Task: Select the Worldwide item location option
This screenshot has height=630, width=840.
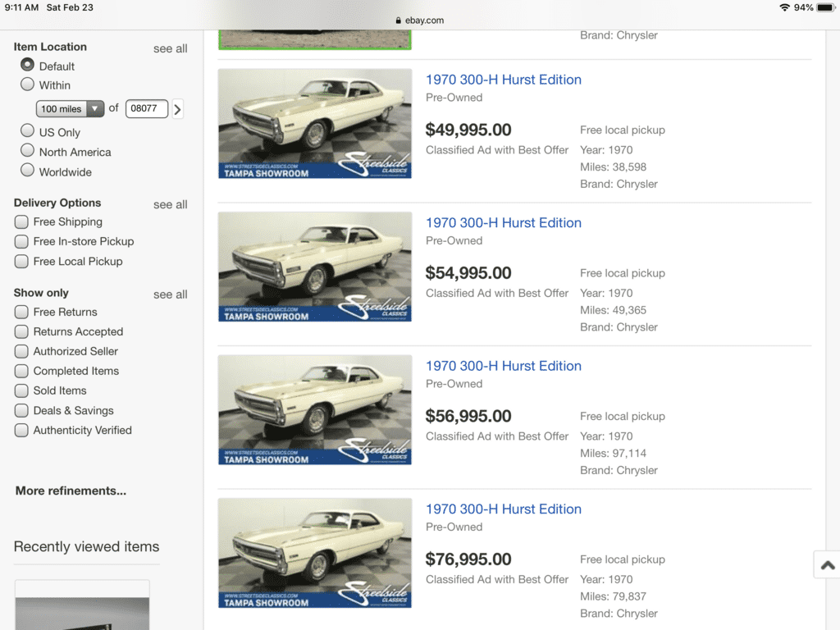Action: pos(28,171)
